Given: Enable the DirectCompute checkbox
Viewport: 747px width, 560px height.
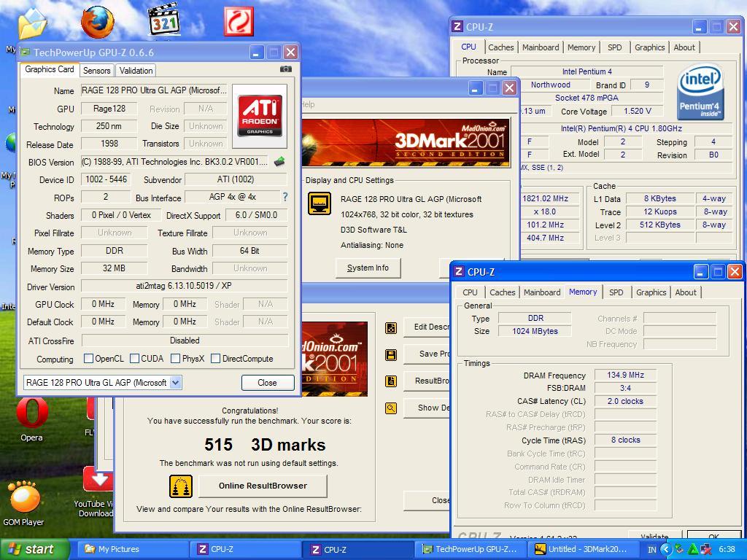Looking at the screenshot, I should pos(215,359).
